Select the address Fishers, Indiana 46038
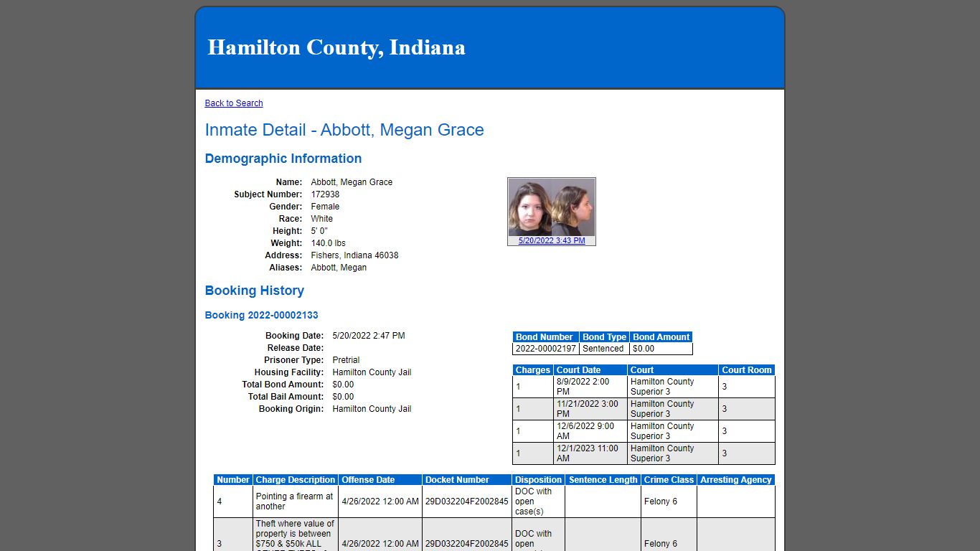The width and height of the screenshot is (980, 551). click(355, 255)
